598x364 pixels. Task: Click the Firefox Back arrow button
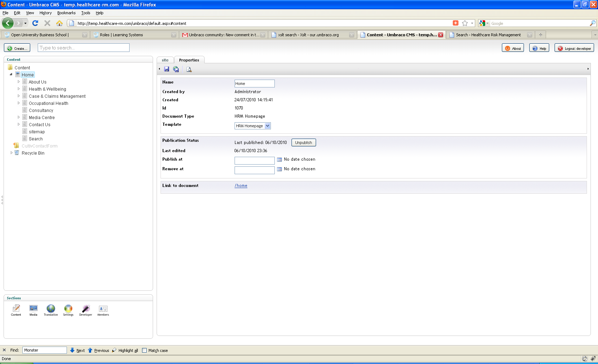pos(8,23)
